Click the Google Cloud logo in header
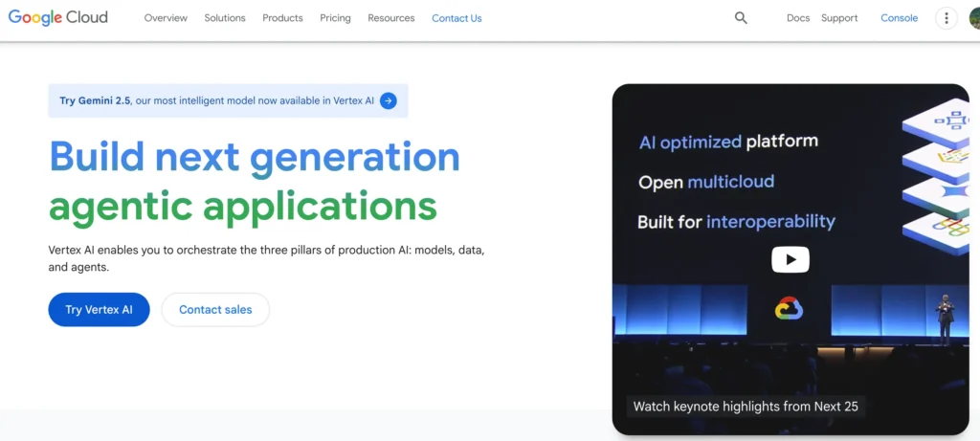980x441 pixels. [58, 17]
